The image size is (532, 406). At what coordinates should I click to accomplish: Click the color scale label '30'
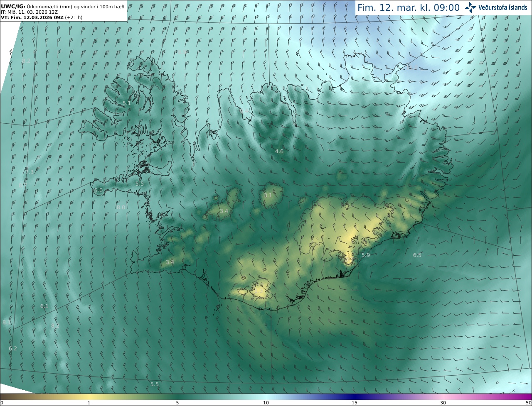click(443, 403)
